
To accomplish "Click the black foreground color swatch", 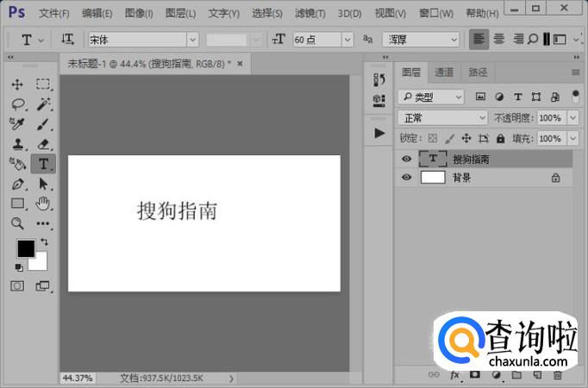I will (x=26, y=248).
